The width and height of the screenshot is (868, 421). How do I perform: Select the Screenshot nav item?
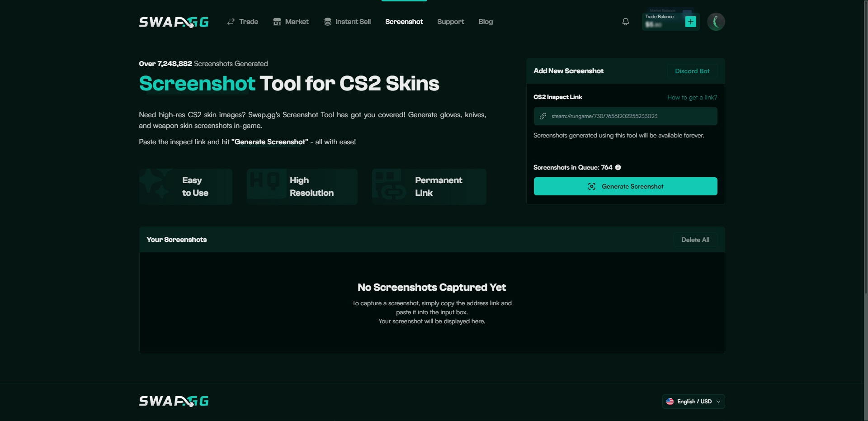coord(404,22)
